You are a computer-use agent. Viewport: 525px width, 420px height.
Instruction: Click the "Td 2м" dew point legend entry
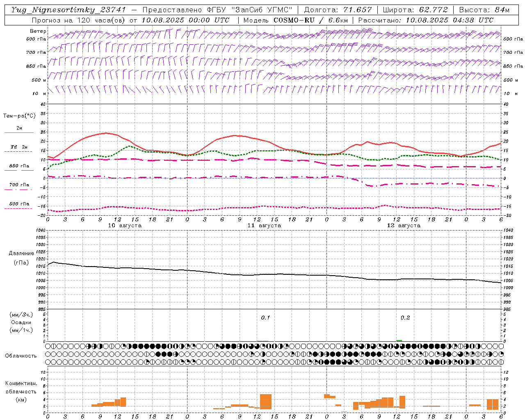[x=19, y=147]
